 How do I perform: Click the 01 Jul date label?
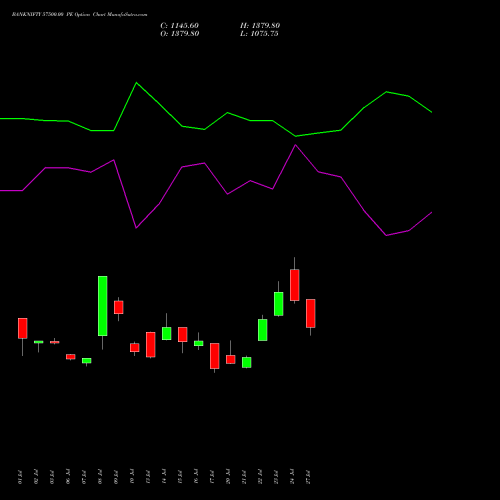coord(20,477)
